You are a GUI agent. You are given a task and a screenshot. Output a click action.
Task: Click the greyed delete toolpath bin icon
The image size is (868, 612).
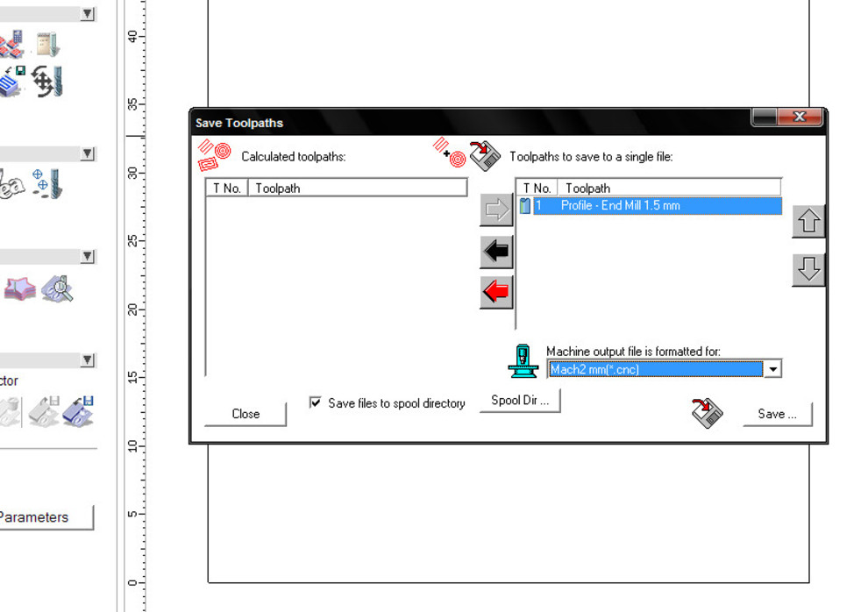(x=10, y=412)
